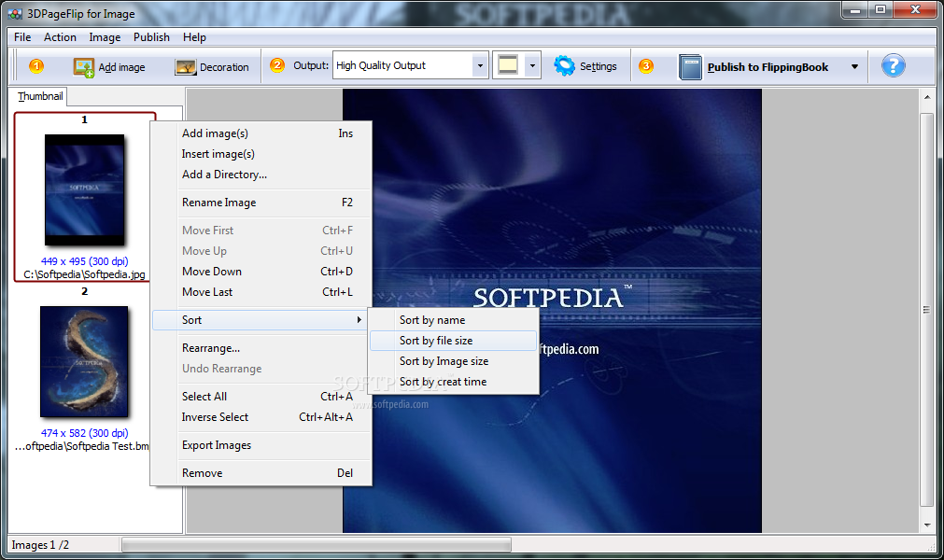Open the background color dropdown arrow
Image resolution: width=944 pixels, height=560 pixels.
[x=532, y=65]
